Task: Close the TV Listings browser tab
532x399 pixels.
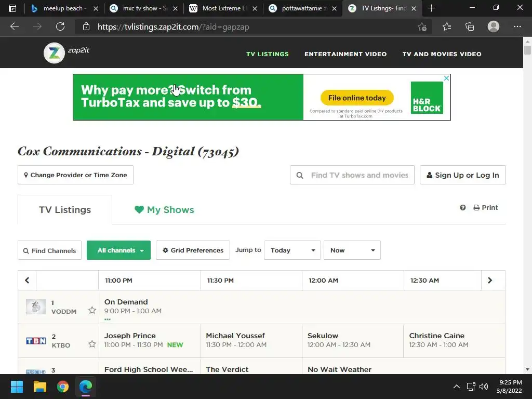Action: tap(414, 8)
